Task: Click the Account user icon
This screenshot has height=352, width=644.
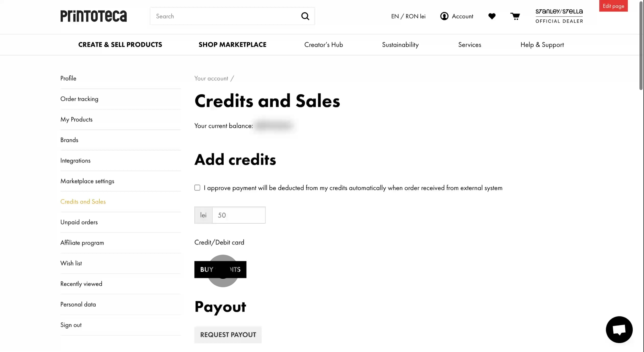Action: click(444, 16)
